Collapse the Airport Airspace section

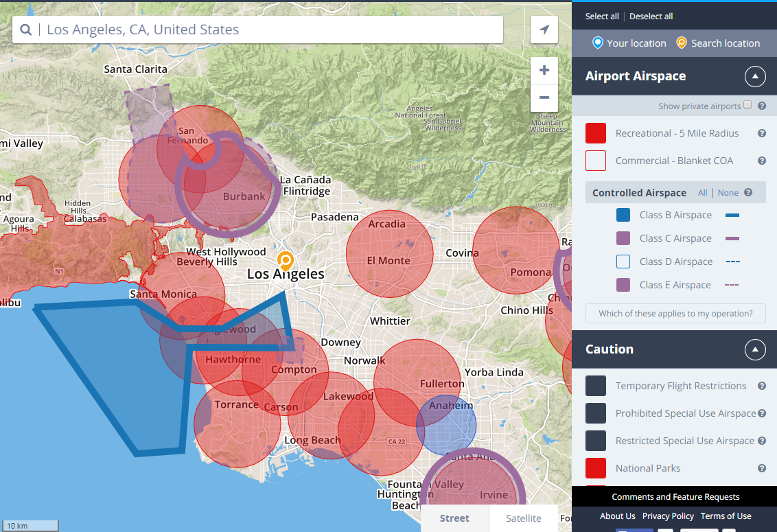[755, 76]
